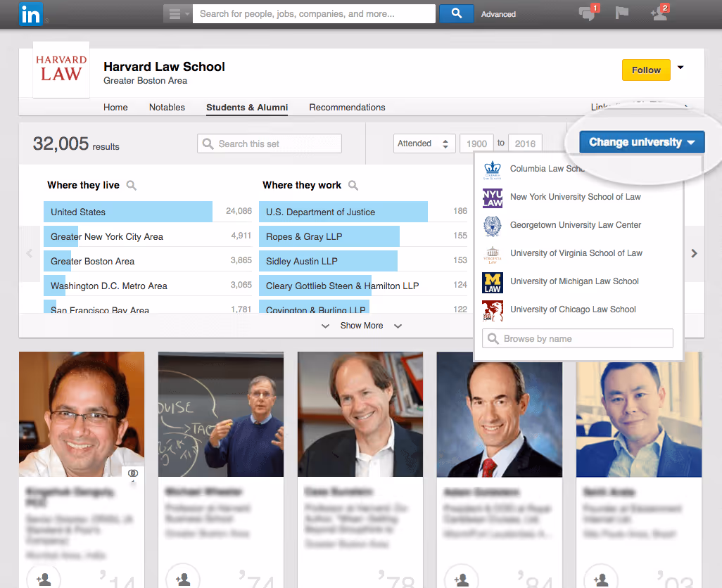Click the Harvard Law logo
The height and width of the screenshot is (588, 722).
tap(61, 70)
